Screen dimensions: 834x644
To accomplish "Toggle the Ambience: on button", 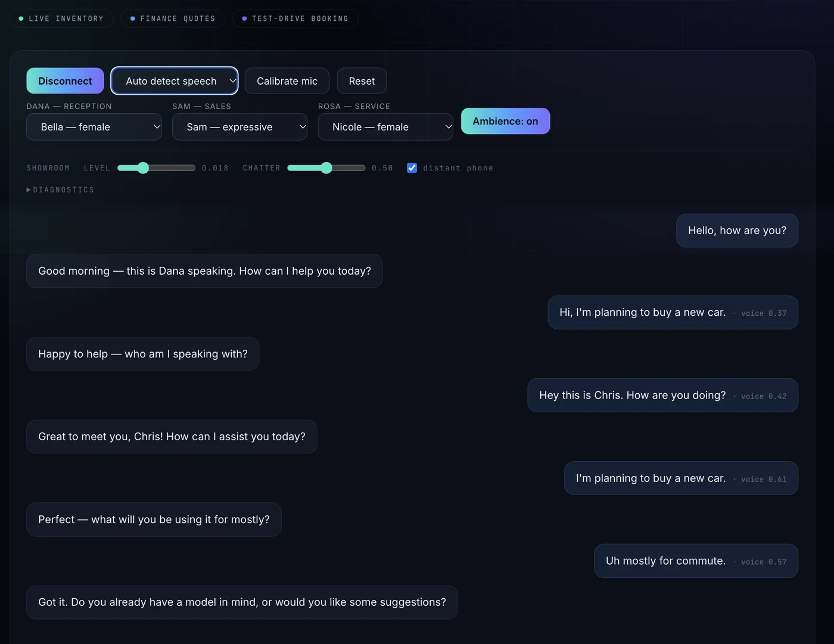I will [x=505, y=121].
